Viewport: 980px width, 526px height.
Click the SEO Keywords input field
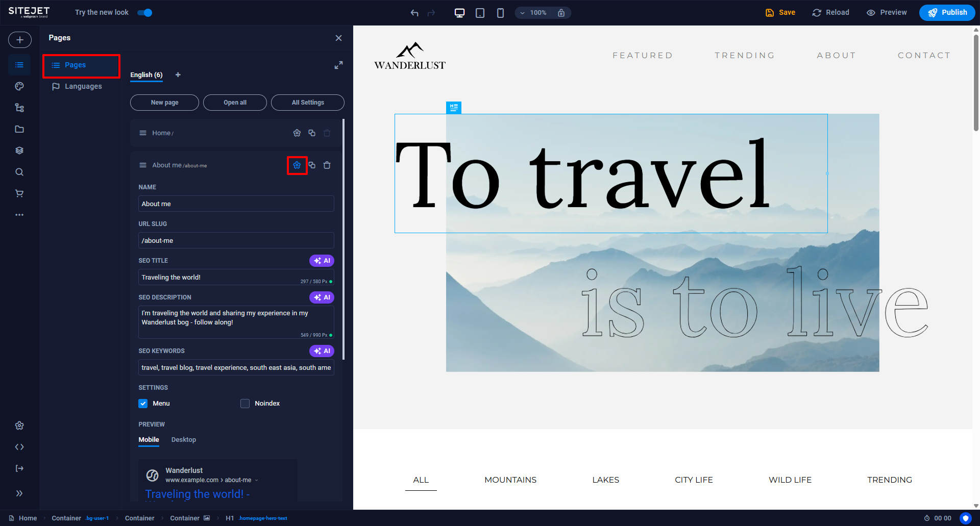coord(236,367)
